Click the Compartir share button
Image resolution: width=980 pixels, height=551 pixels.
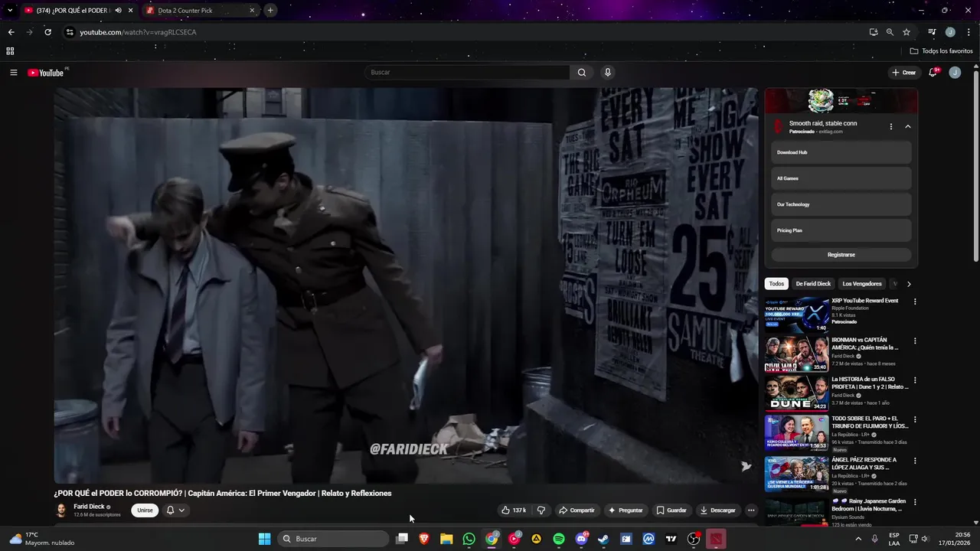pyautogui.click(x=577, y=510)
